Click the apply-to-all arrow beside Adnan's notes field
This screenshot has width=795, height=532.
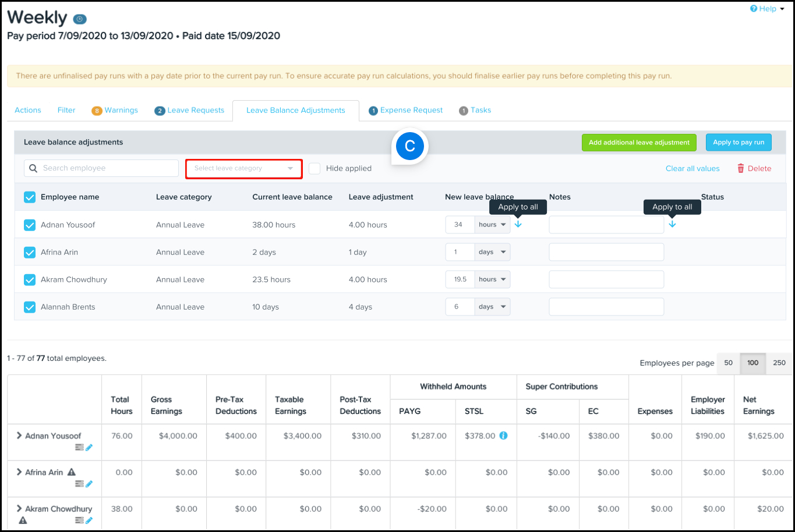point(672,224)
